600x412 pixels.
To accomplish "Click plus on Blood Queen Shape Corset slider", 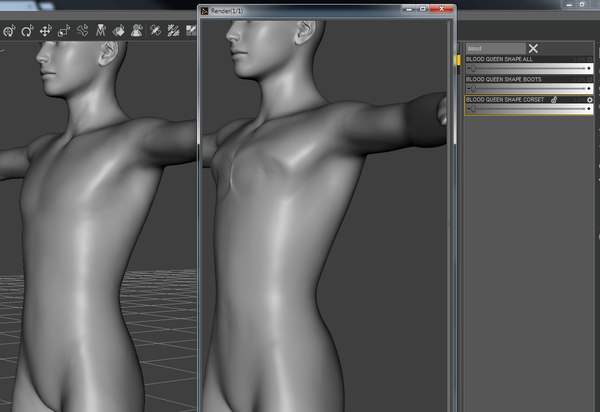I will (x=589, y=109).
